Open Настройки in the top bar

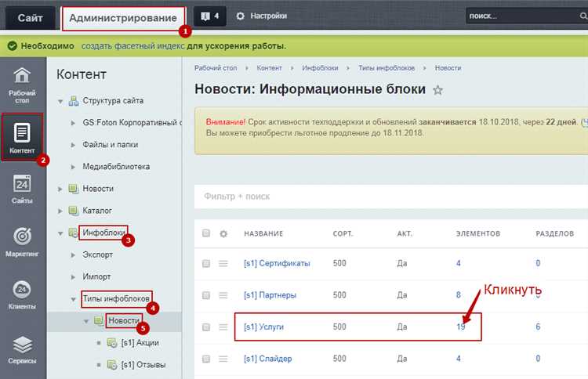[x=262, y=16]
